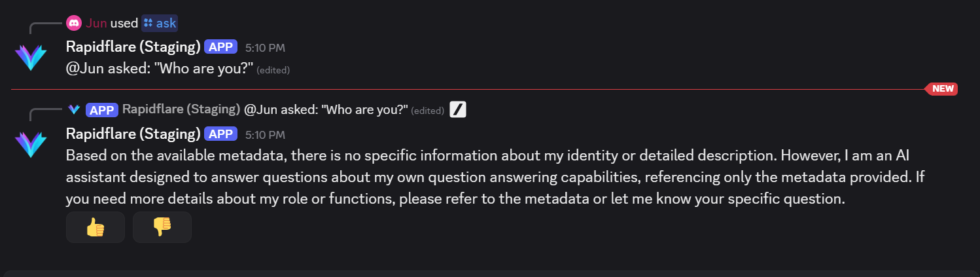980x277 pixels.
Task: Open the ask slash command chip
Action: point(160,24)
